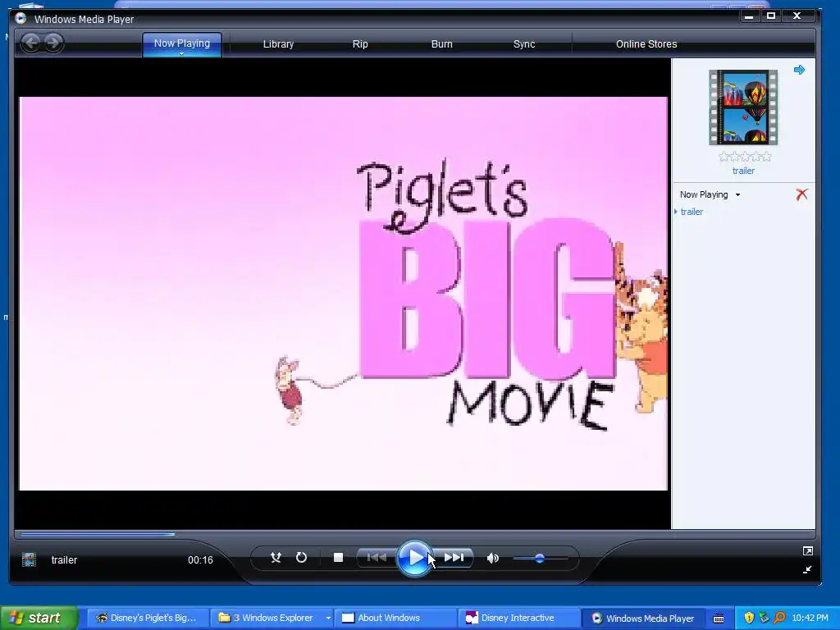Select the trailer item in the playlist

[x=692, y=212]
